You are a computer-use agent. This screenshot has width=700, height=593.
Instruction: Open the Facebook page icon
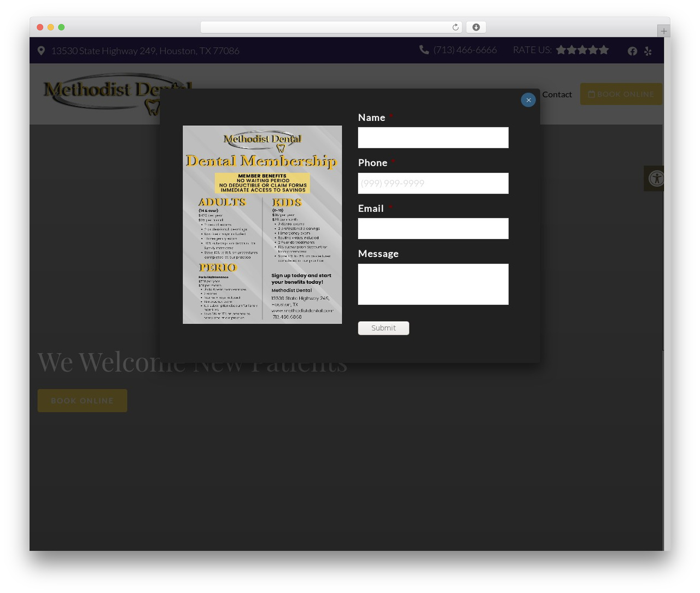(632, 51)
